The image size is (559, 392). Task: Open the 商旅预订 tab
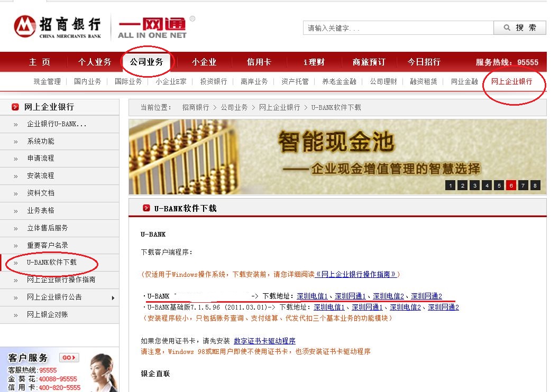(x=369, y=62)
